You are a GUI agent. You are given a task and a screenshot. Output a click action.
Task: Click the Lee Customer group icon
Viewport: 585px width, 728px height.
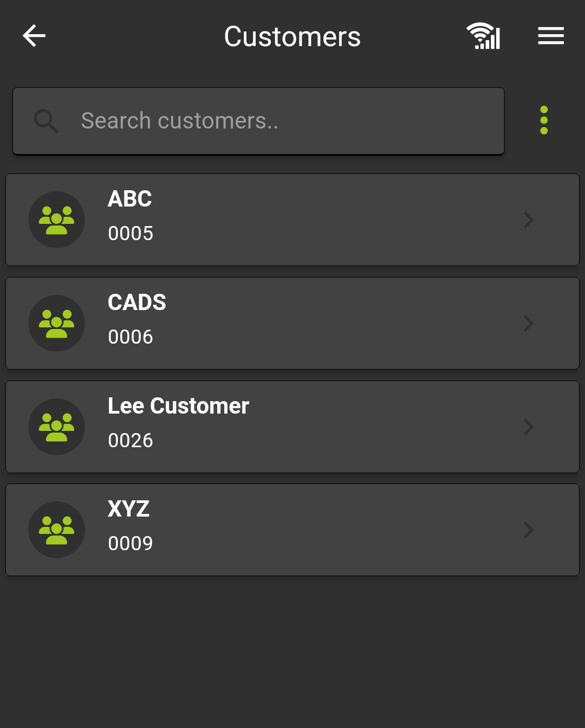tap(57, 427)
